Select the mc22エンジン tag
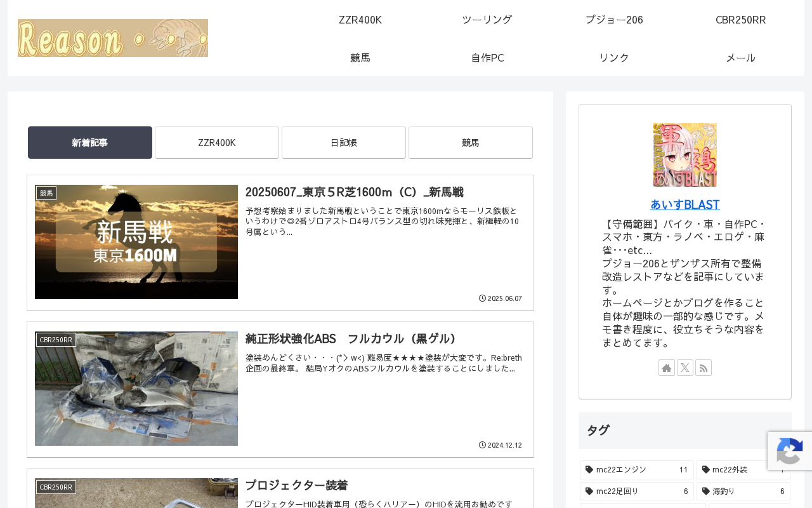Image resolution: width=812 pixels, height=508 pixels. pyautogui.click(x=637, y=470)
